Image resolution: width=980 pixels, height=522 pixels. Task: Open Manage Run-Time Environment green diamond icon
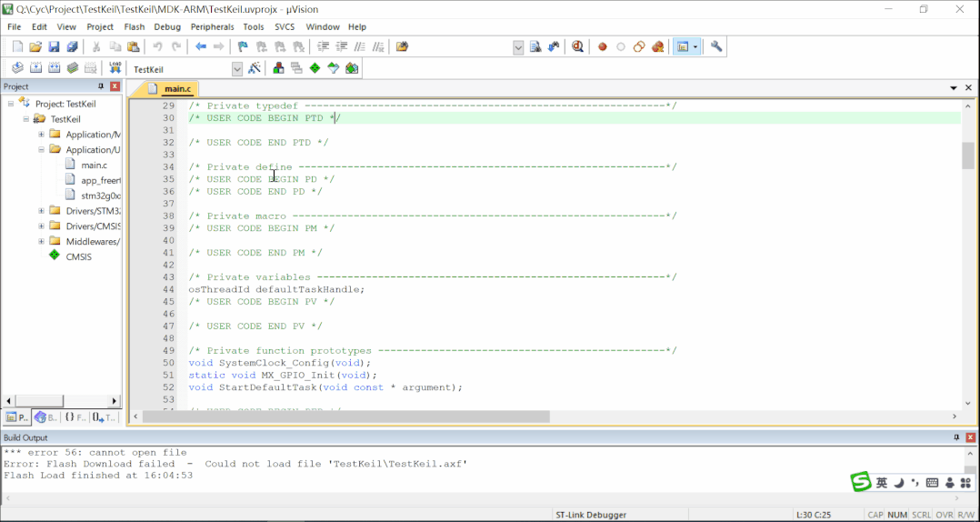tap(315, 68)
